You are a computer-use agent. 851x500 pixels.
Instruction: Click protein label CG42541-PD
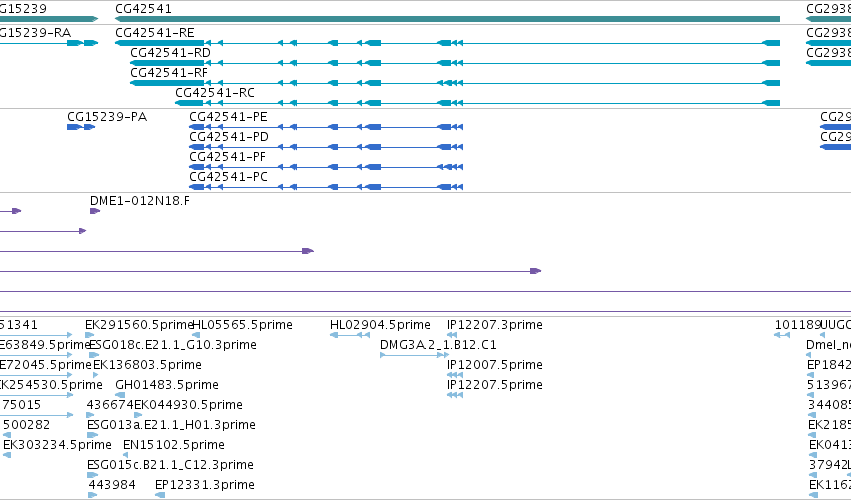pos(229,137)
